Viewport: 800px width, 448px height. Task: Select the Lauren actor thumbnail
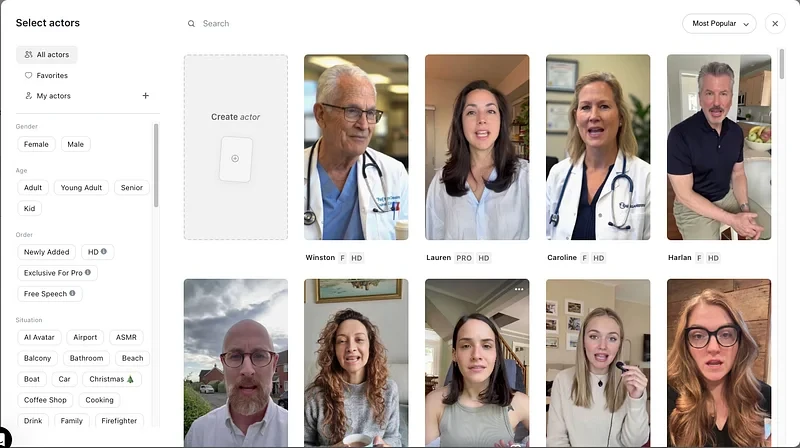tap(477, 147)
